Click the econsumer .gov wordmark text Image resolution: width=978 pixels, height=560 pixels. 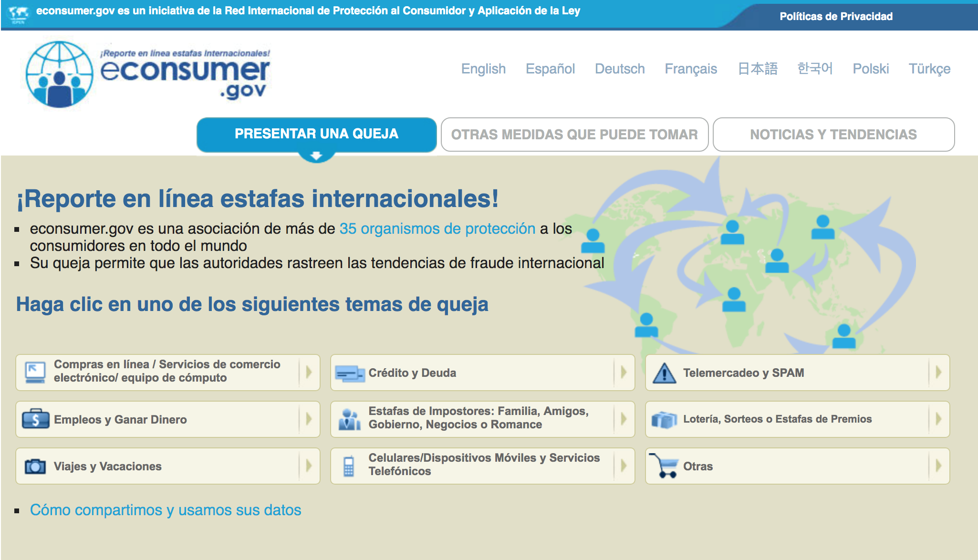pos(185,78)
